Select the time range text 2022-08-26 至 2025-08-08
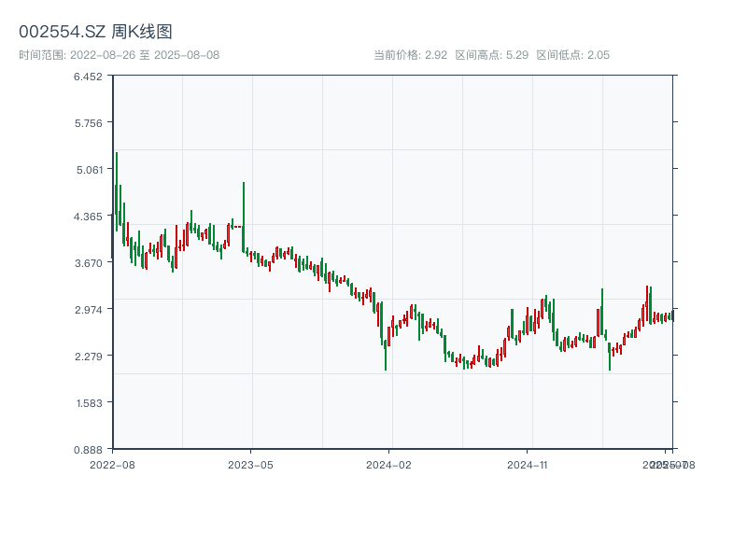Image resolution: width=747 pixels, height=560 pixels. 145,55
